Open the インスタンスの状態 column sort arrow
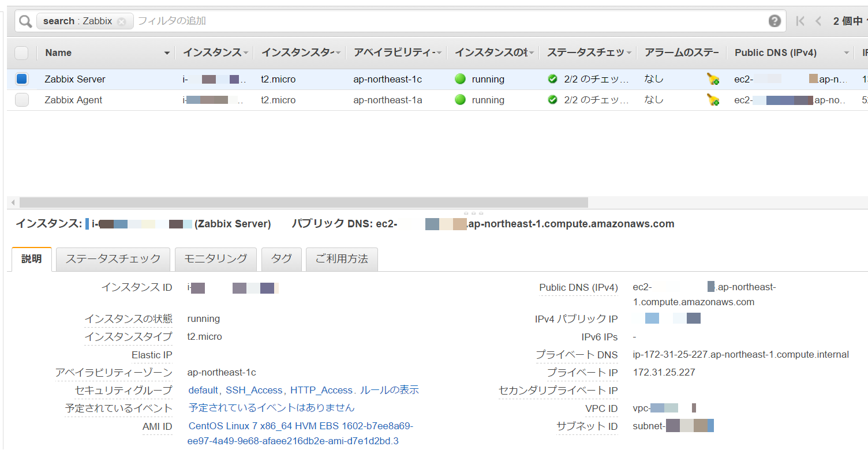Viewport: 868px width, 450px height. tap(532, 53)
